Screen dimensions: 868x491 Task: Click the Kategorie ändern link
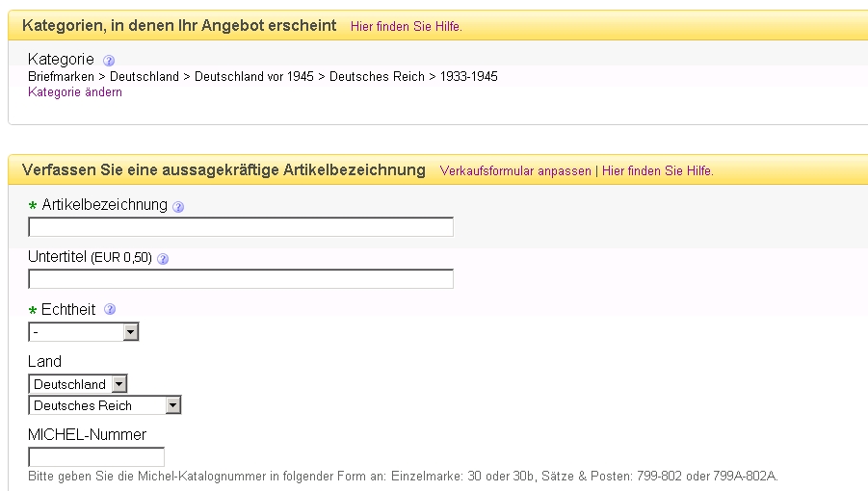75,92
